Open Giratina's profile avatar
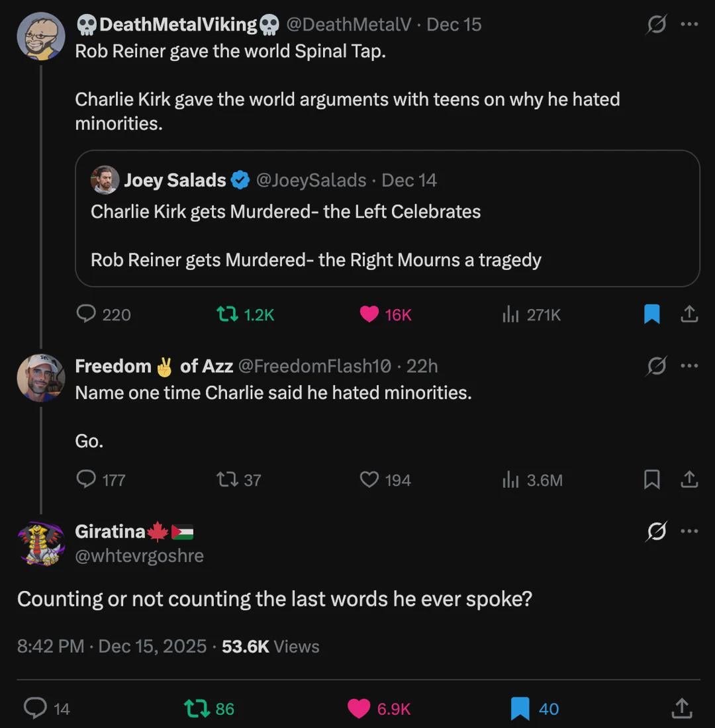The width and height of the screenshot is (715, 728). pyautogui.click(x=41, y=543)
